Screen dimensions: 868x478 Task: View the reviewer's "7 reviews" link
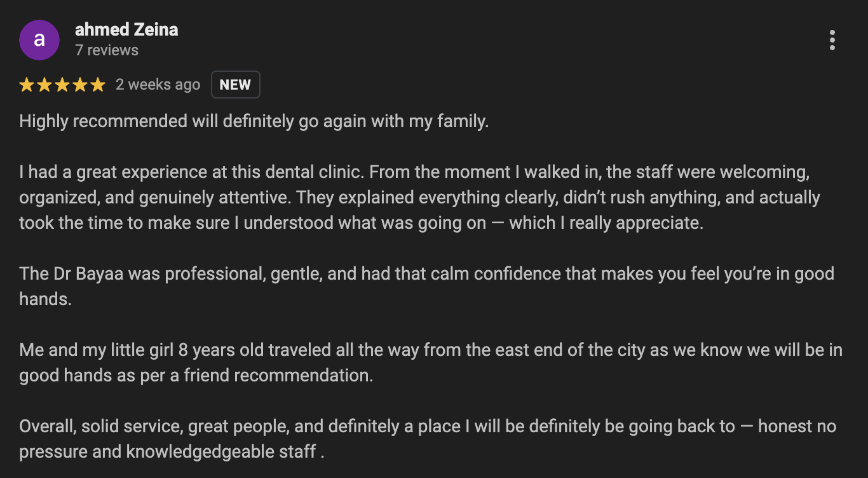click(x=107, y=50)
